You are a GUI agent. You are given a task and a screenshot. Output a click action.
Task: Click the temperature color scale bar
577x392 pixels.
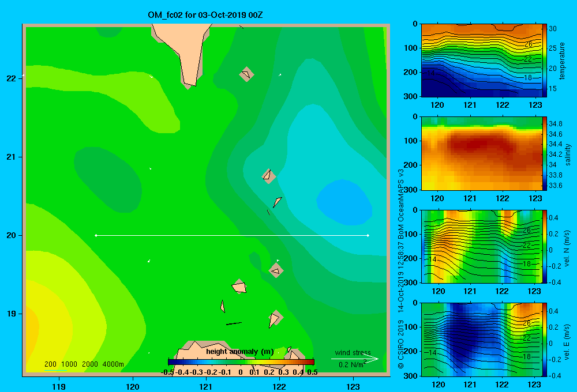pos(545,61)
